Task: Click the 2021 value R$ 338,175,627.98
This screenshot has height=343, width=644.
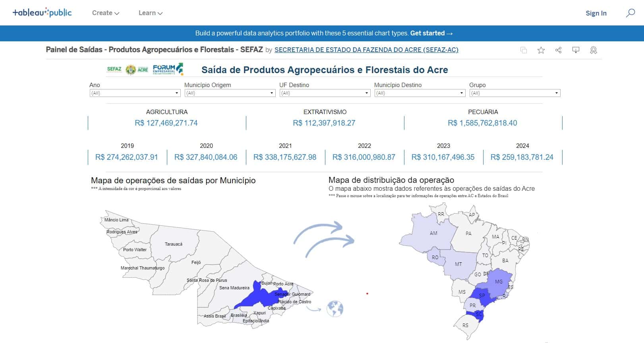Action: click(x=285, y=157)
